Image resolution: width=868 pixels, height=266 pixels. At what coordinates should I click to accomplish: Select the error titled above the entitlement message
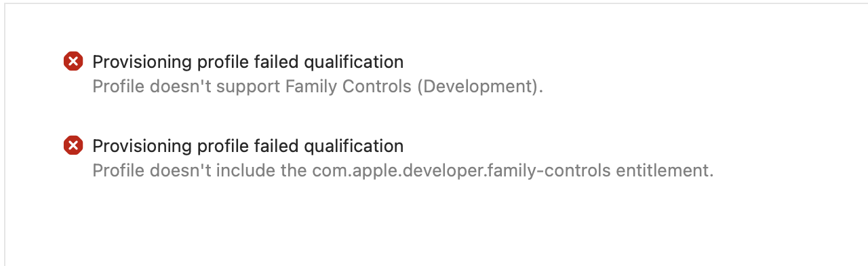point(248,147)
